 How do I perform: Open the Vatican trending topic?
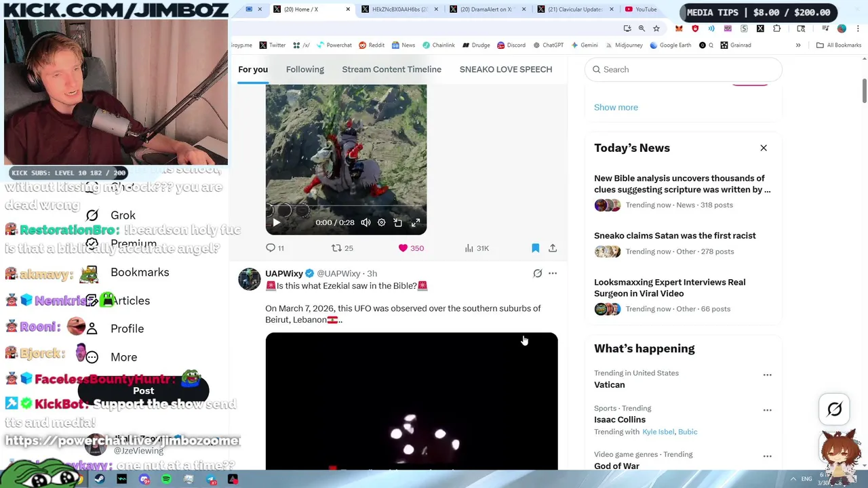click(609, 384)
